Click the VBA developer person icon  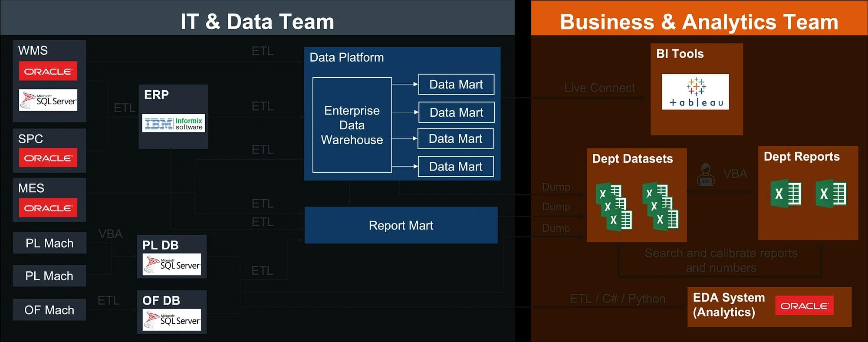(706, 174)
